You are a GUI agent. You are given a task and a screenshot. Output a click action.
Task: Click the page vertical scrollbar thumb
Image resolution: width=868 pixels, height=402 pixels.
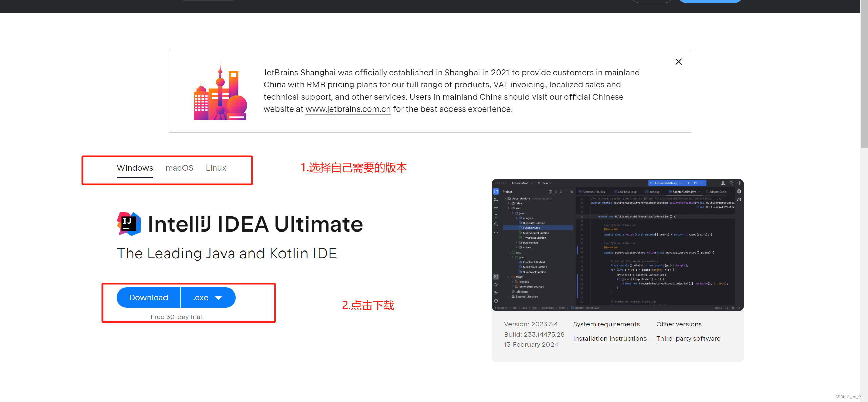coord(864,74)
